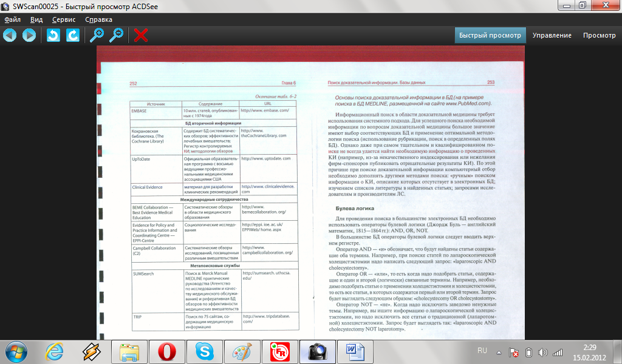The image size is (622, 364).
Task: Click the Show desktop strip
Action: point(618,352)
